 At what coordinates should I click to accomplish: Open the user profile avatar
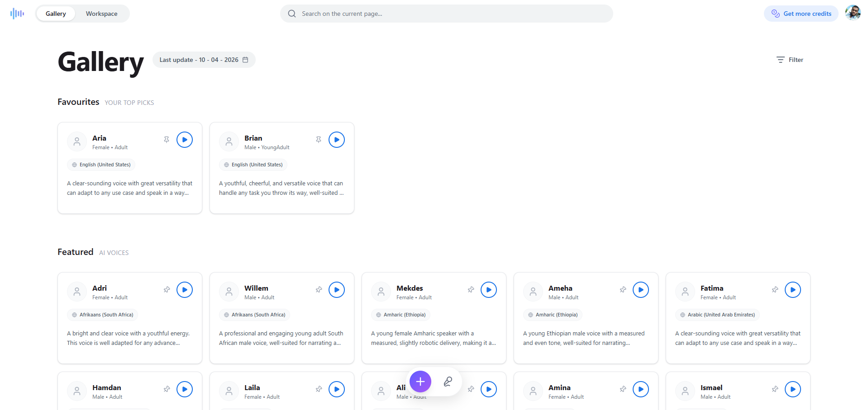(x=853, y=13)
